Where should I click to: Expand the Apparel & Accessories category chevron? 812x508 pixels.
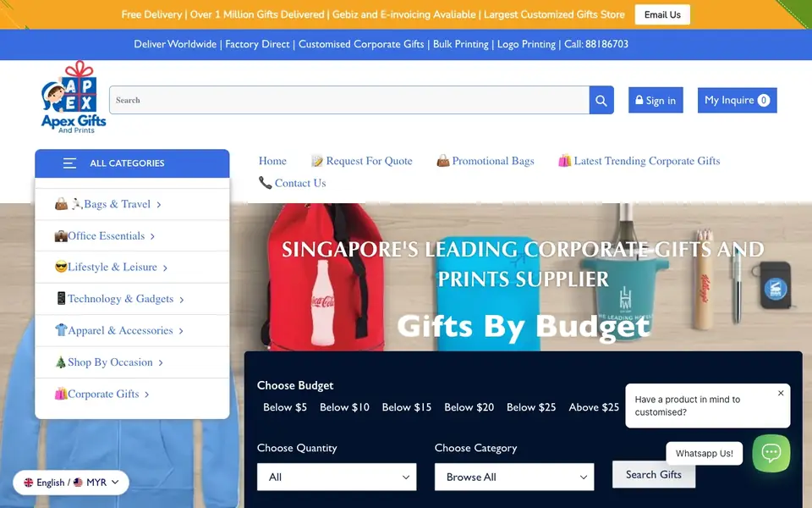[x=181, y=331]
